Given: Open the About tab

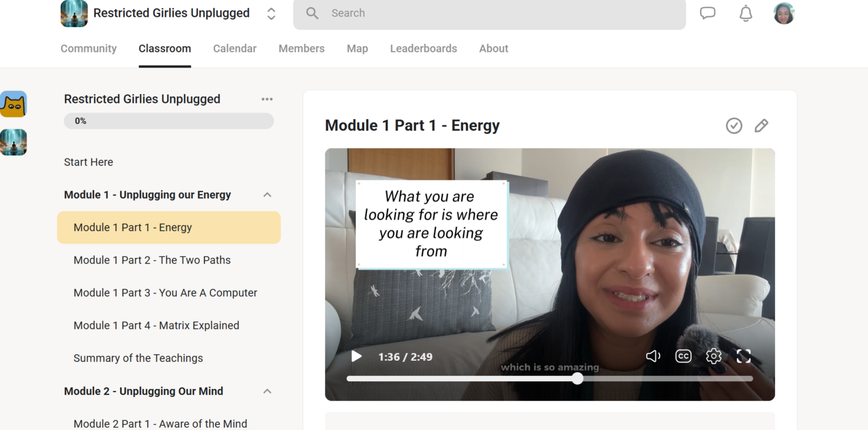Looking at the screenshot, I should (494, 49).
